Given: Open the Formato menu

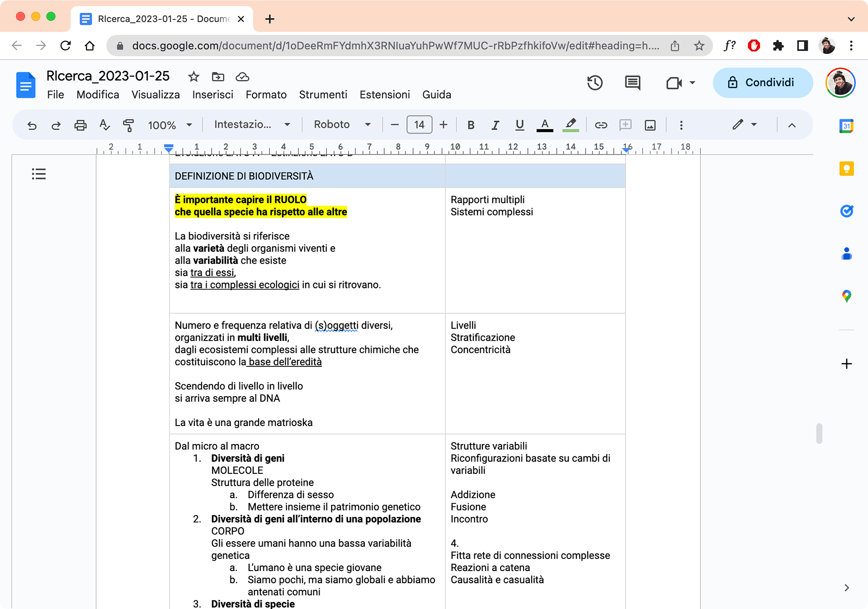Looking at the screenshot, I should 266,94.
